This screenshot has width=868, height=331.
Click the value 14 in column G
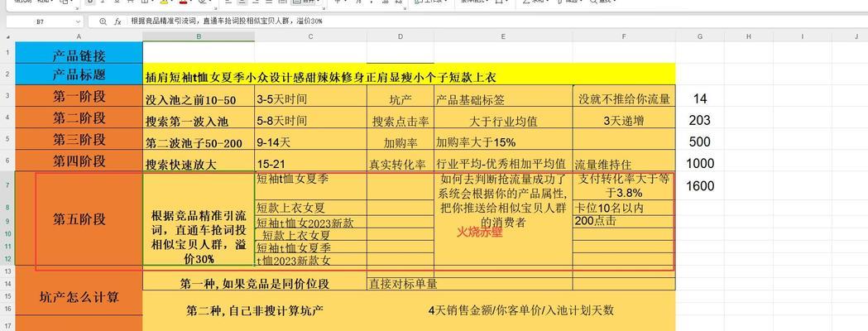click(700, 99)
